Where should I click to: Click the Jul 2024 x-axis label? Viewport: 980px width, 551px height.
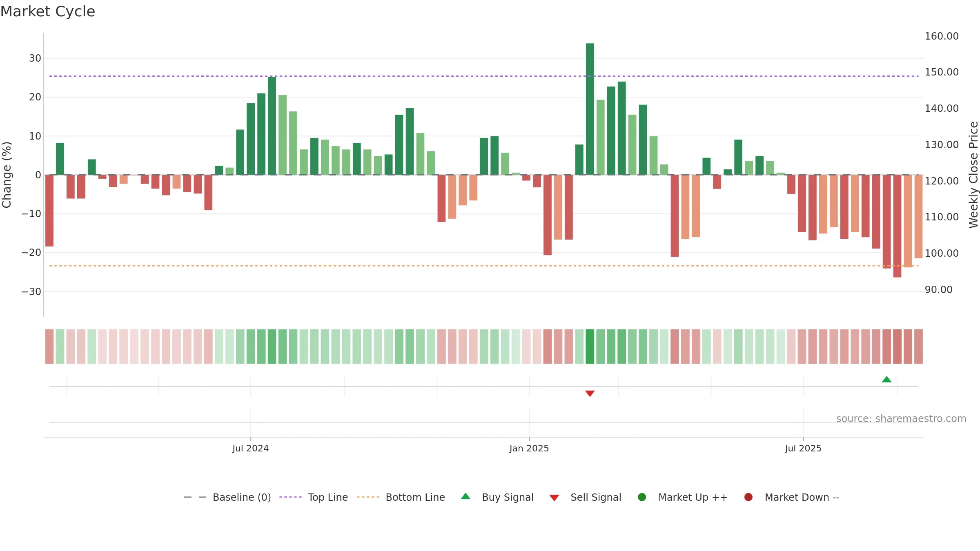click(250, 449)
